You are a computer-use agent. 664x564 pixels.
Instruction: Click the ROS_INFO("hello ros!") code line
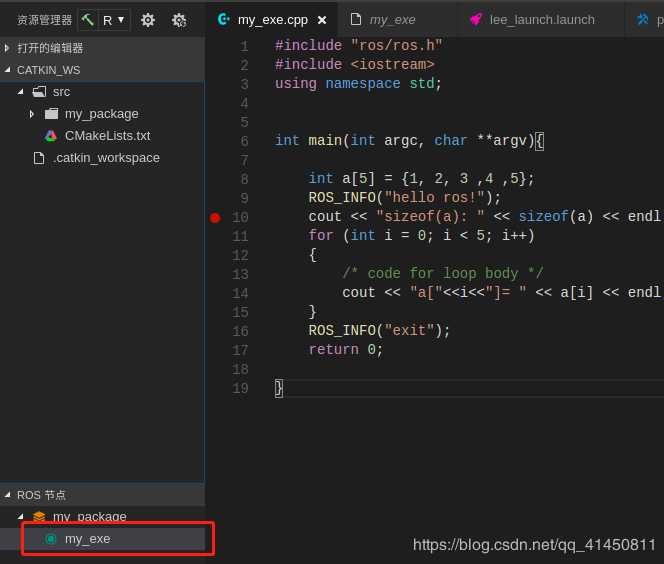coord(404,198)
